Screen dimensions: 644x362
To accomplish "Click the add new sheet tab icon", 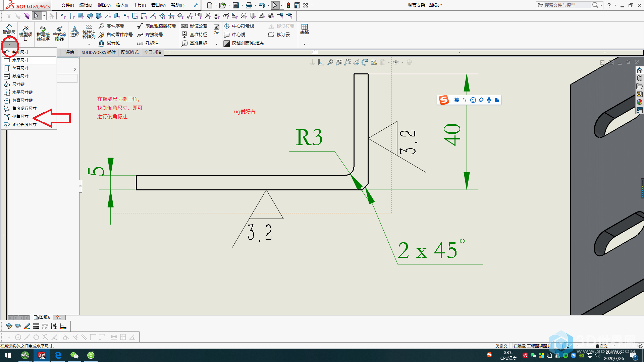I will (x=59, y=317).
